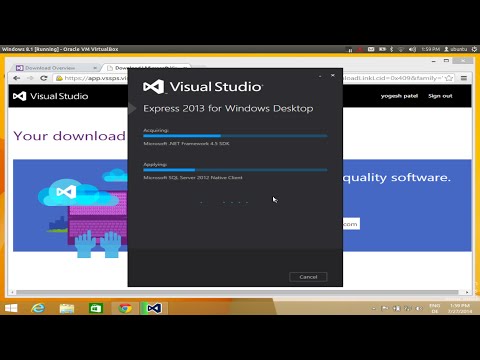
Task: Switch to Visual Studio installer taskbar icon
Action: tap(154, 308)
